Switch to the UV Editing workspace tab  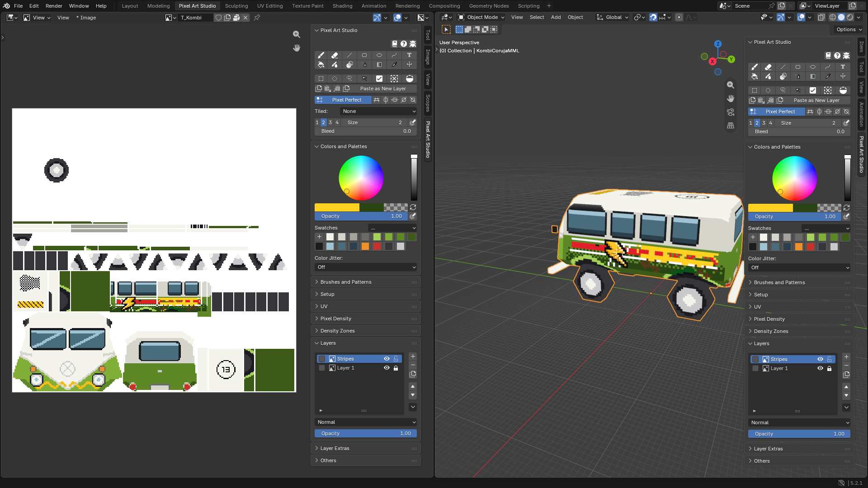pyautogui.click(x=270, y=6)
